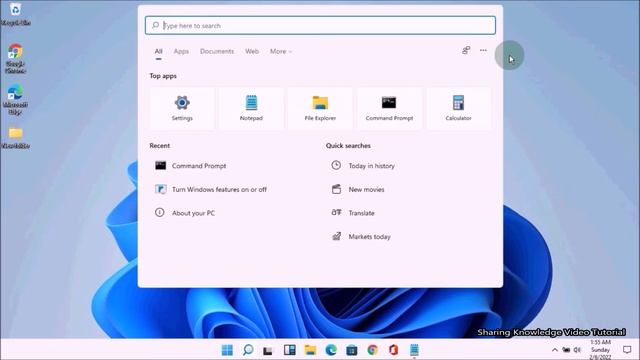Open Command Prompt tile in Top apps
The width and height of the screenshot is (640, 360).
[x=389, y=108]
